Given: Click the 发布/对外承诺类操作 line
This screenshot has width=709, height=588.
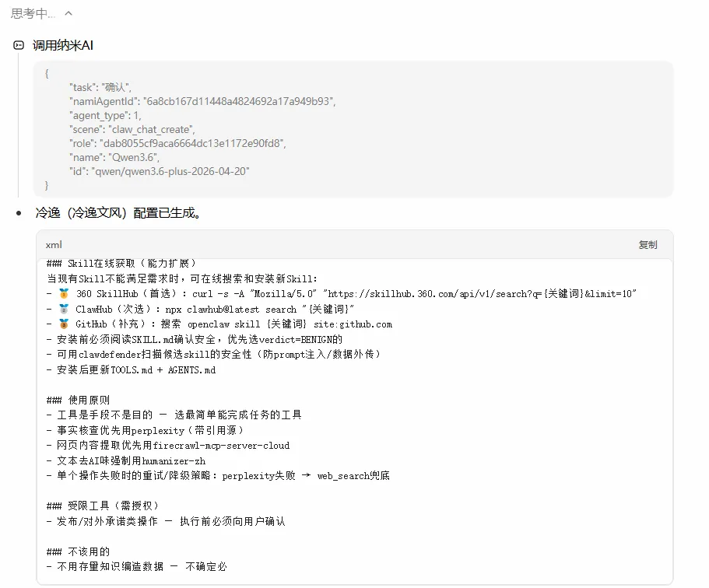Looking at the screenshot, I should click(166, 521).
